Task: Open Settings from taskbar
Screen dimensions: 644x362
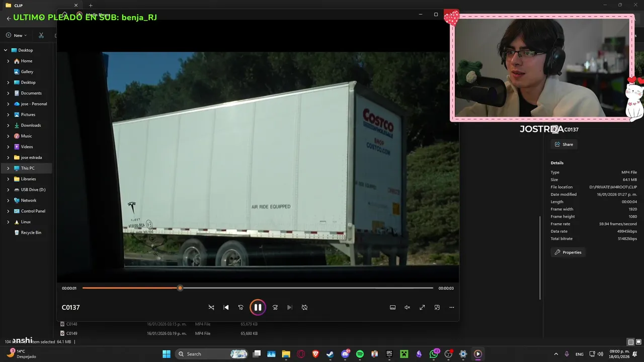Action: (x=463, y=354)
